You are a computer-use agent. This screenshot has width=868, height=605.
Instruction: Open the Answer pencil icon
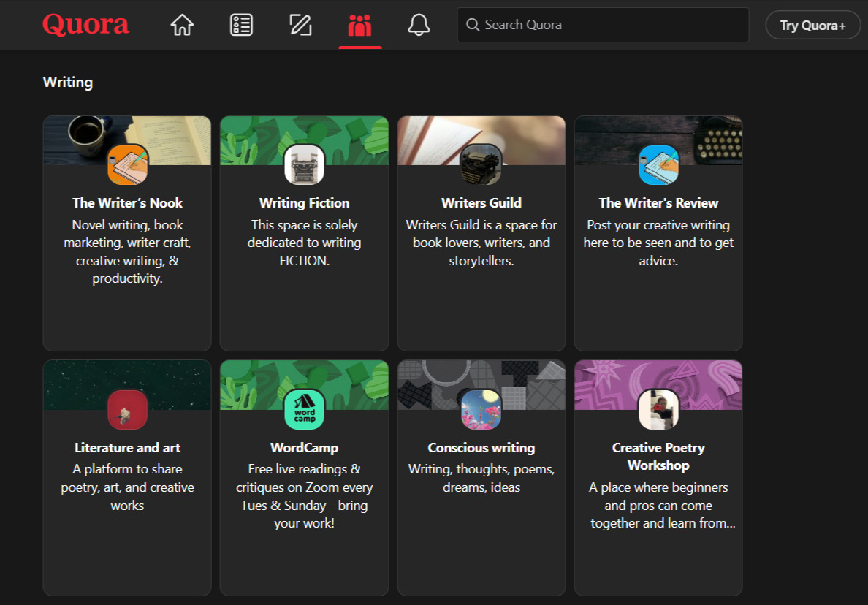[x=300, y=25]
